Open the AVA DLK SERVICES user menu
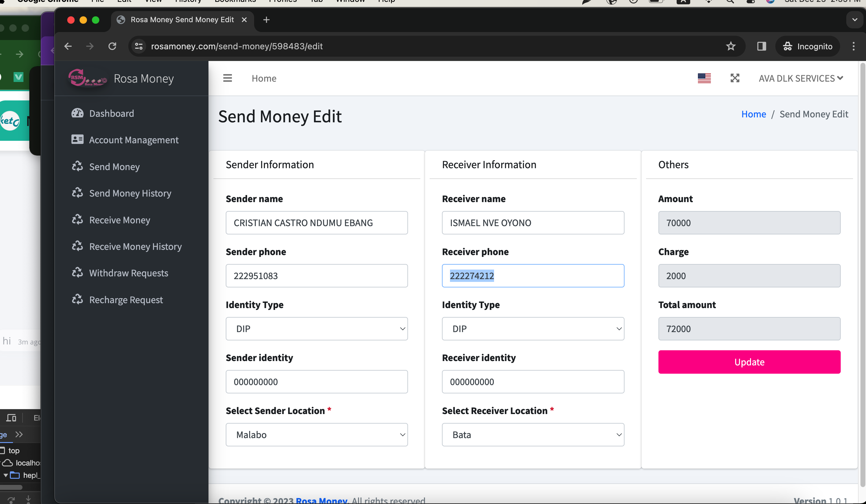 tap(800, 78)
